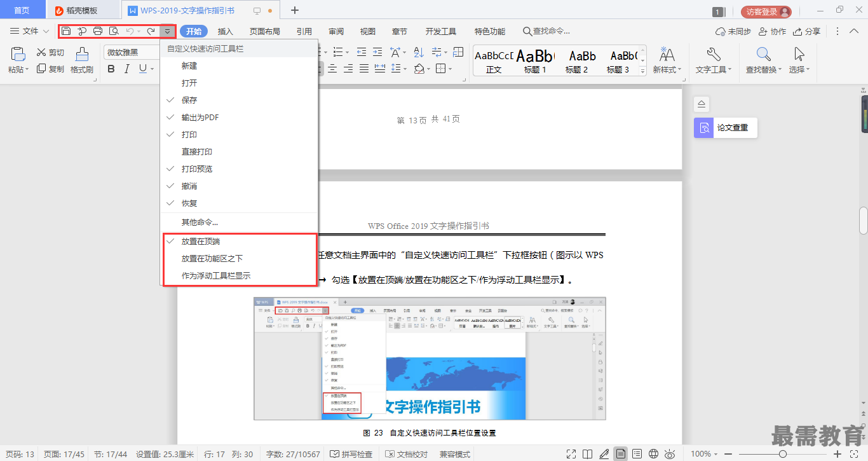Open Print Preview from quick access toolbar
Image resolution: width=868 pixels, height=461 pixels.
[x=114, y=31]
